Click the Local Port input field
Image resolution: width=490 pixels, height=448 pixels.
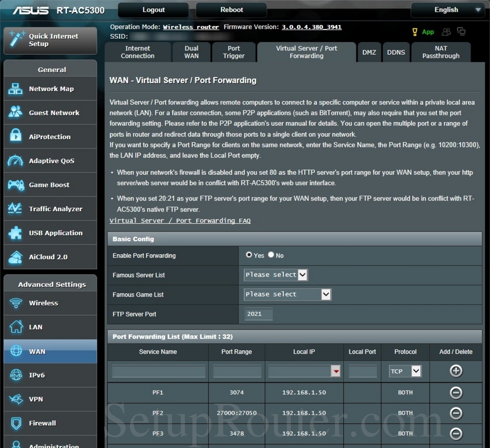(x=363, y=371)
